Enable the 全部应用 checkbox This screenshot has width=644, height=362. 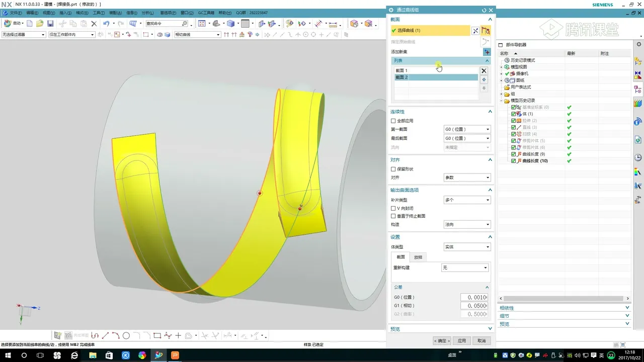tap(393, 121)
